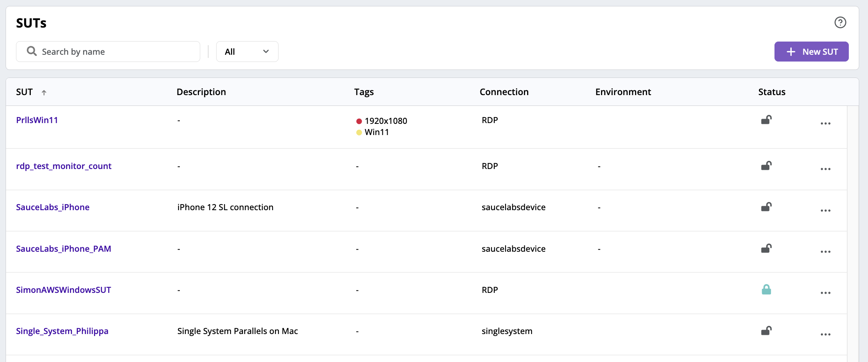Click the unlock icon for SauceLabs_iPhone_PAM
The height and width of the screenshot is (362, 868).
pyautogui.click(x=766, y=249)
